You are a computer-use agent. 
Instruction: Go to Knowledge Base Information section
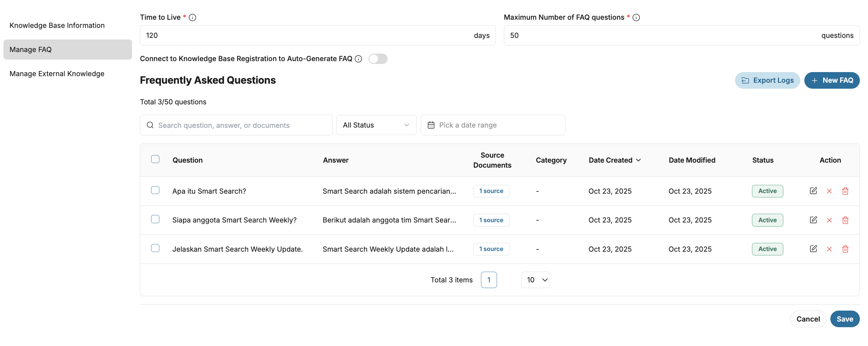(57, 26)
